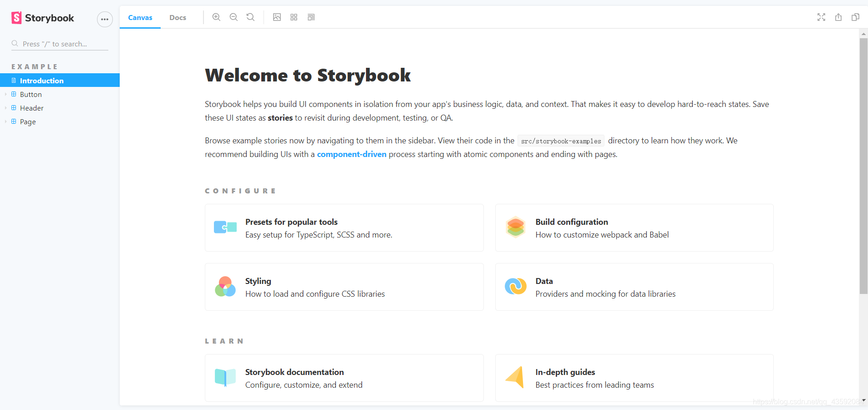The image size is (868, 410).
Task: Click the Welcome to Storybook heading
Action: click(308, 76)
